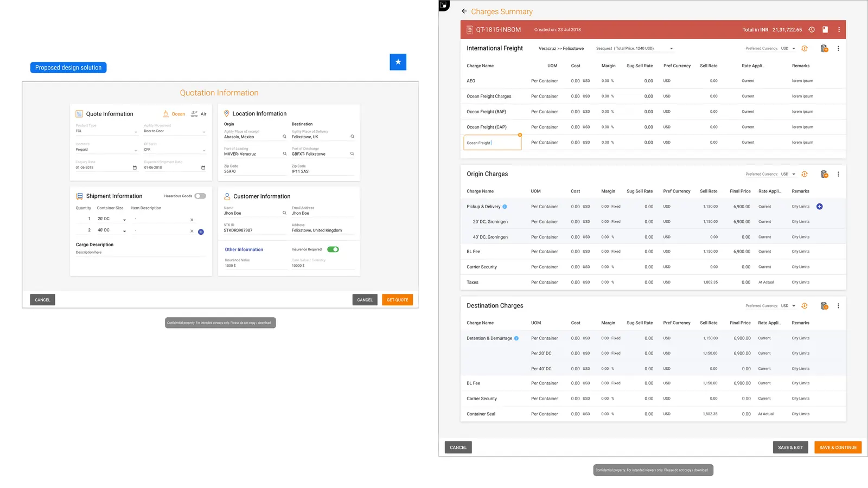The height and width of the screenshot is (488, 868).
Task: Select the Ocean shipping mode
Action: [x=174, y=114]
